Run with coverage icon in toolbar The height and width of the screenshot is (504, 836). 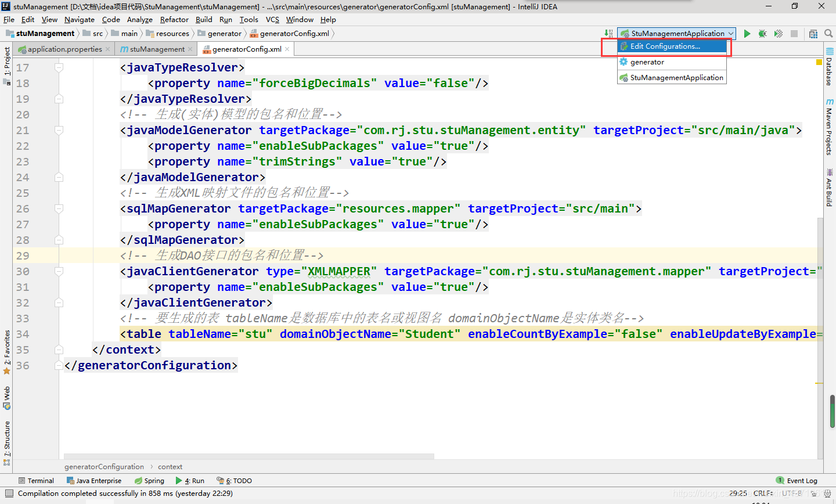point(779,34)
